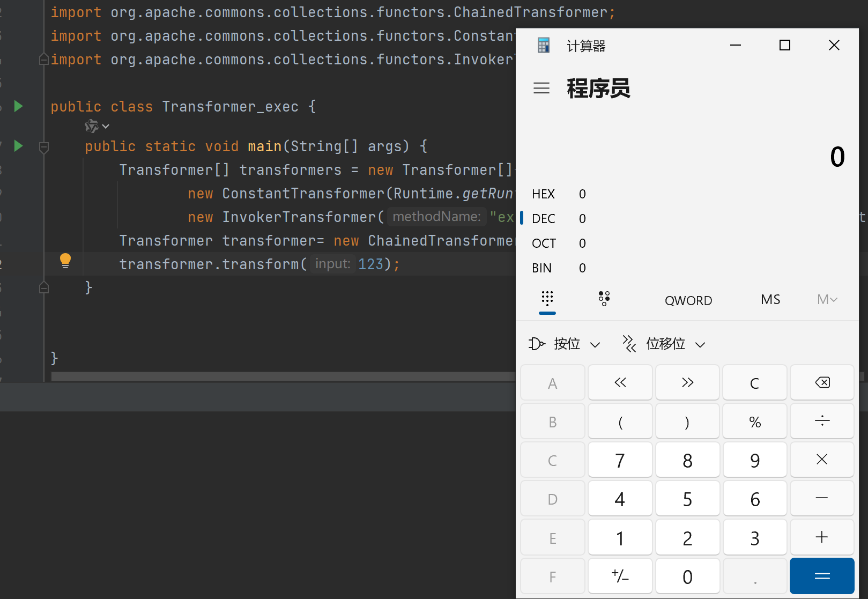This screenshot has height=599, width=868.
Task: Click the close parenthesis key
Action: click(x=687, y=421)
